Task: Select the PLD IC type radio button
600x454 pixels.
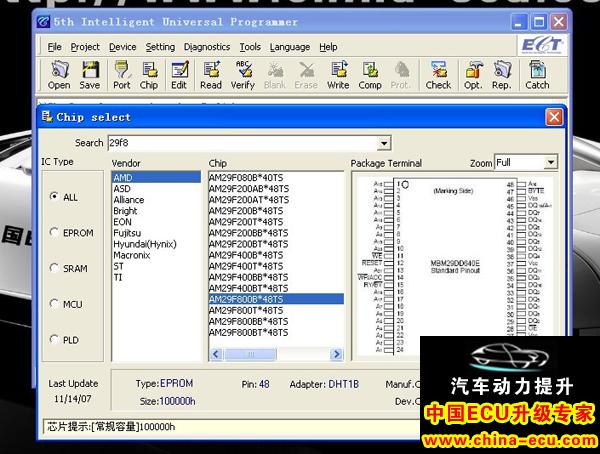Action: click(54, 340)
